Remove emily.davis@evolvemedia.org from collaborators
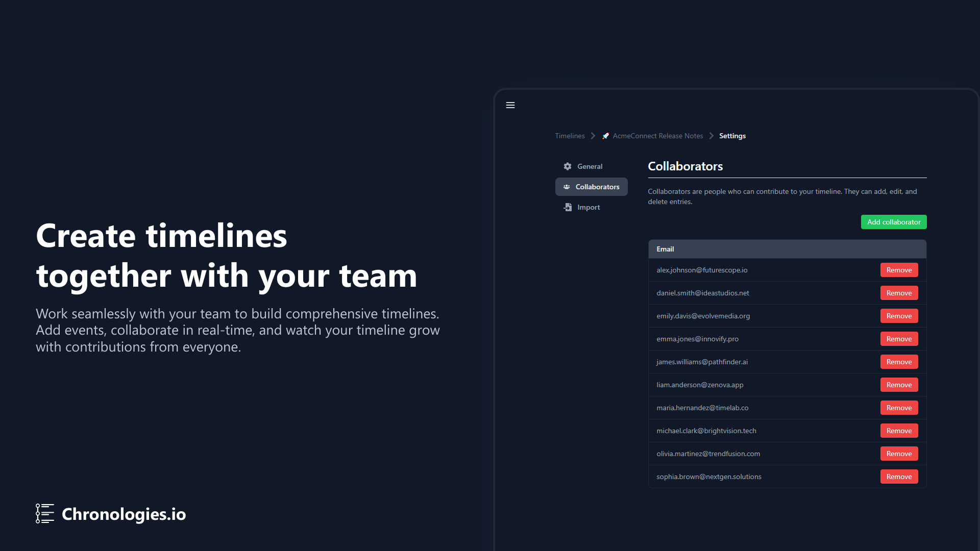The height and width of the screenshot is (551, 980). click(x=899, y=316)
